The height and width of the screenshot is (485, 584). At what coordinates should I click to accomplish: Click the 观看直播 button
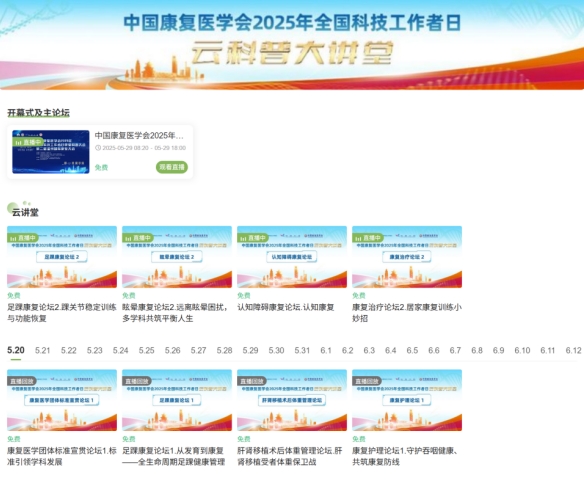tap(172, 167)
